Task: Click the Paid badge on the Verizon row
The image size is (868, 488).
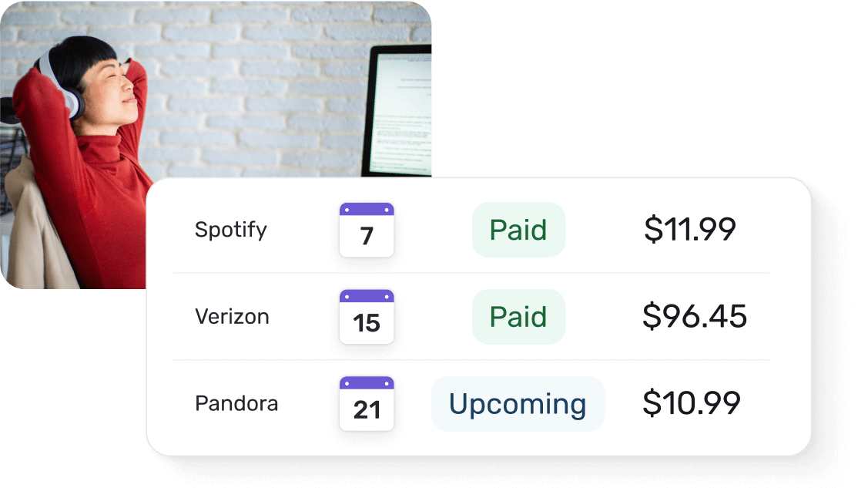Action: pyautogui.click(x=518, y=316)
